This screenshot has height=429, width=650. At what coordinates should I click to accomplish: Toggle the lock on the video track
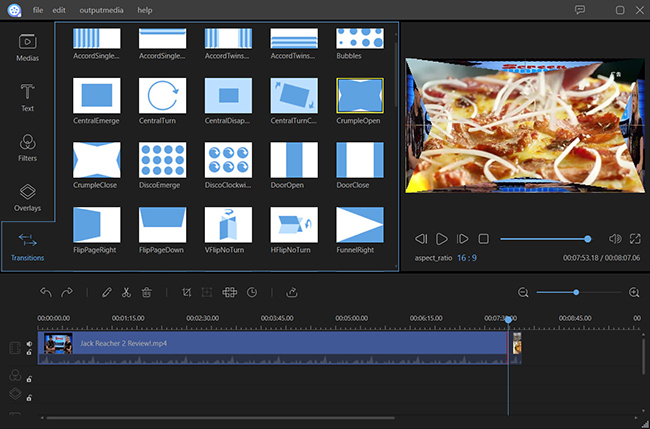point(29,352)
